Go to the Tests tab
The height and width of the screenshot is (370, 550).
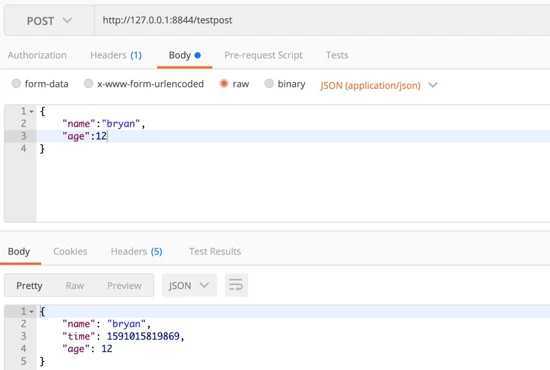(x=337, y=55)
